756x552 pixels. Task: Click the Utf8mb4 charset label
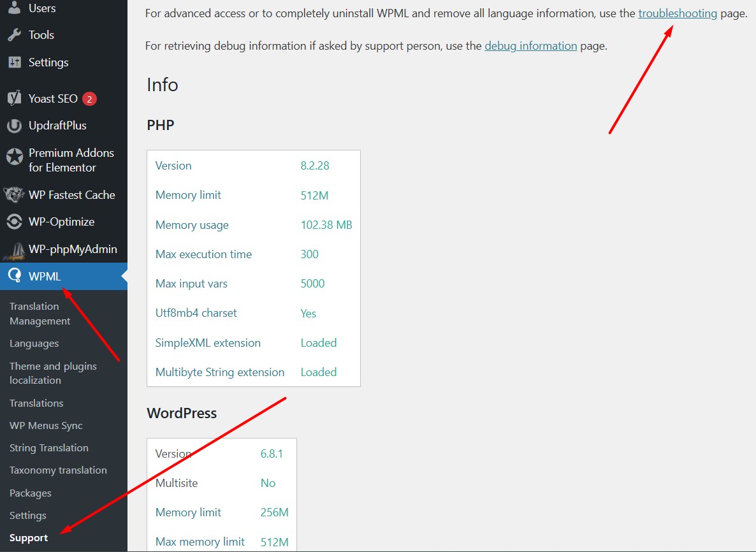pos(196,314)
